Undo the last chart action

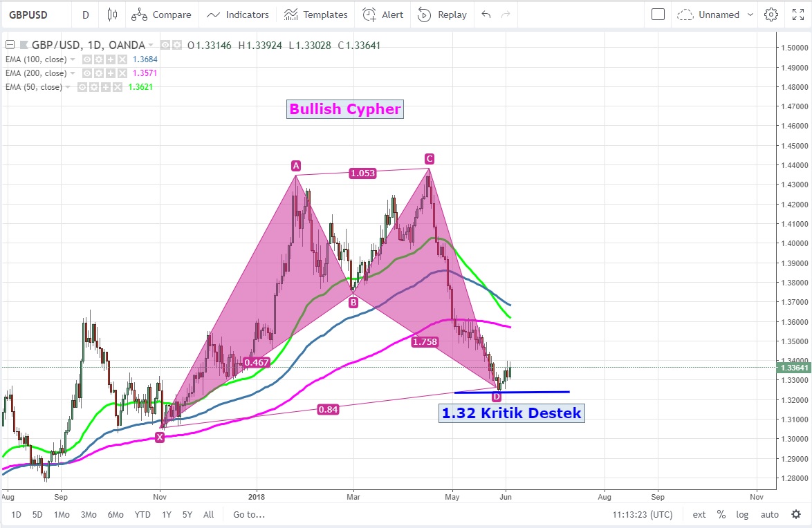tap(486, 15)
